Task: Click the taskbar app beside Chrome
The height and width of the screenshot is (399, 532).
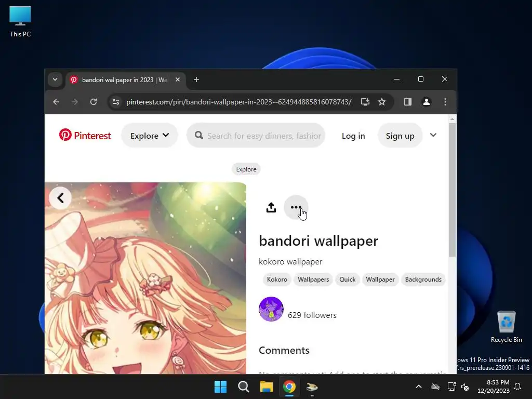Action: (312, 387)
